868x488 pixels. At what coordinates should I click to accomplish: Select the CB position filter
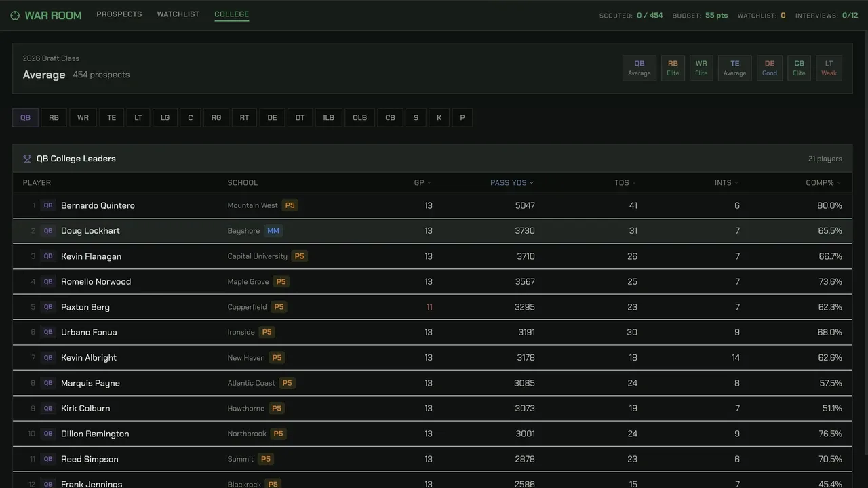click(390, 118)
